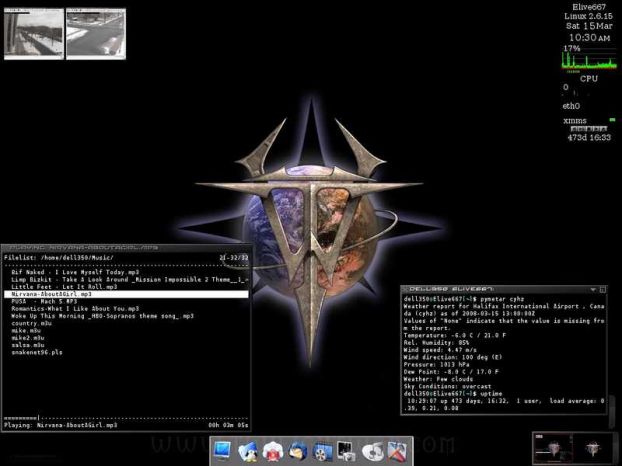
Task: Open the screenshot camera dock icon
Action: [347, 451]
